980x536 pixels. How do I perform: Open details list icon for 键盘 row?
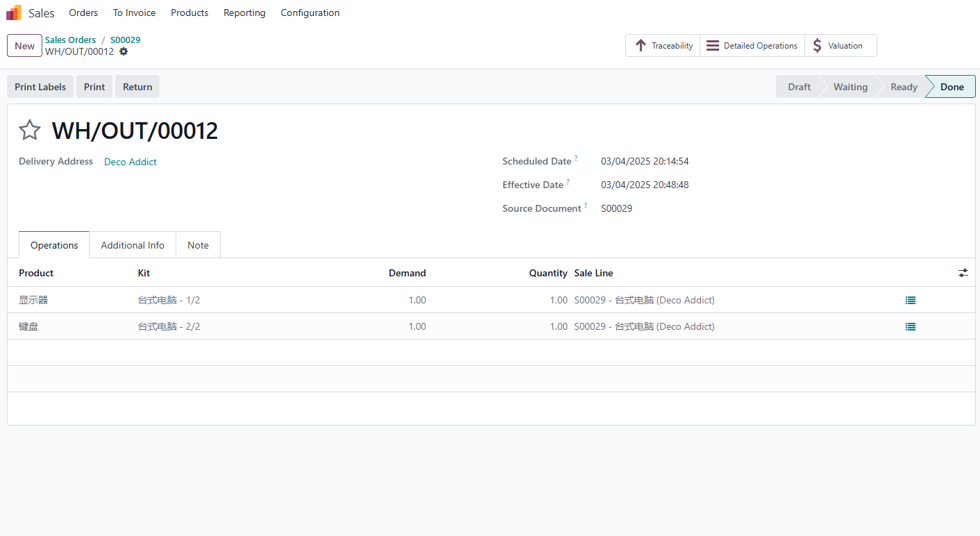[911, 326]
